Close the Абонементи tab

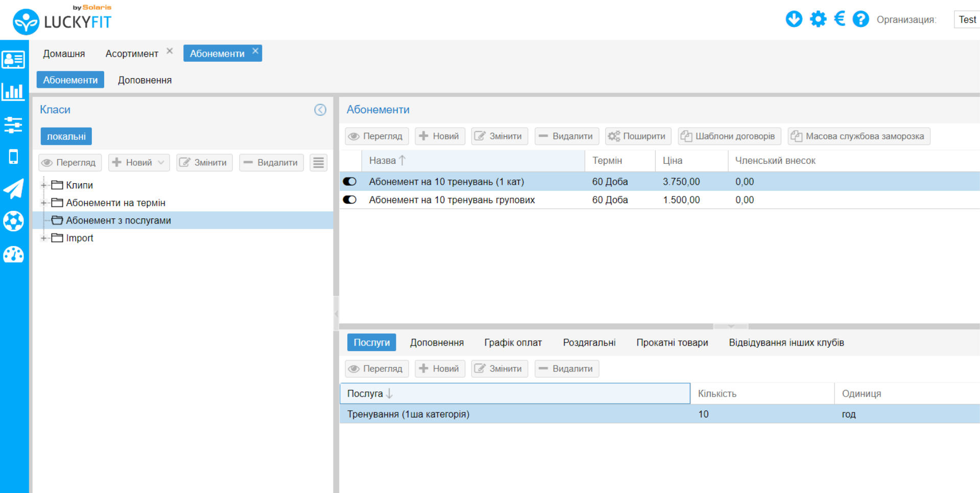point(255,51)
